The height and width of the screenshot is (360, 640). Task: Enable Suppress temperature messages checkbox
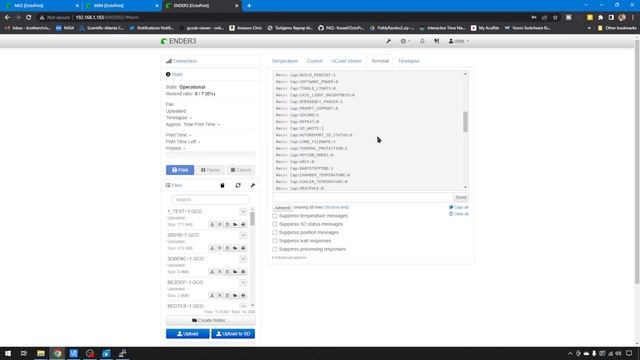275,216
